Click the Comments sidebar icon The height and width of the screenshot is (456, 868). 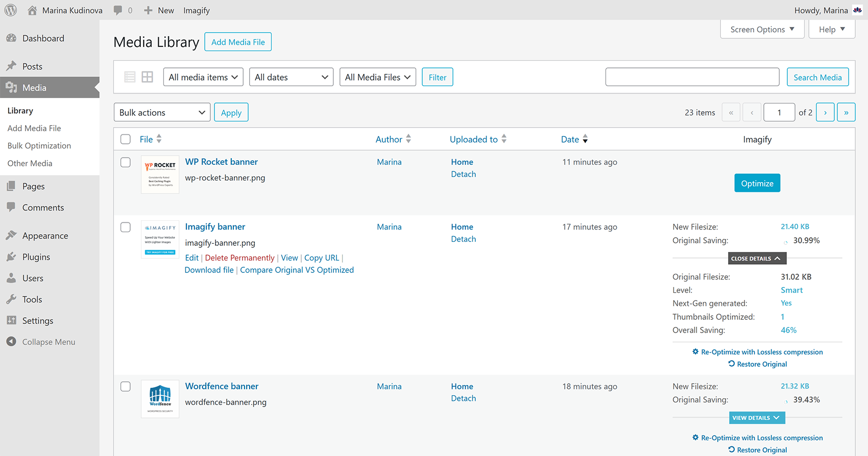11,207
